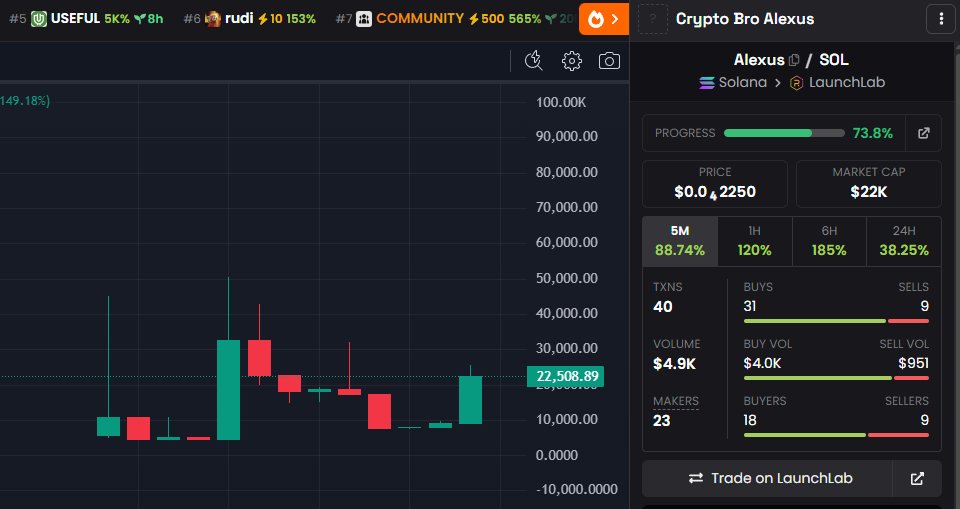This screenshot has width=960, height=509.
Task: Open LaunchLab trade in new window icon
Action: 917,478
